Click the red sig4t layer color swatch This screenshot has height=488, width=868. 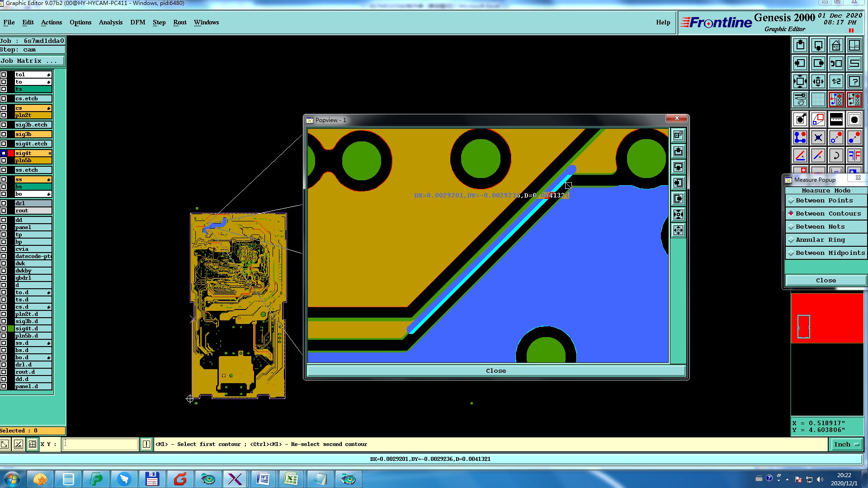click(11, 153)
